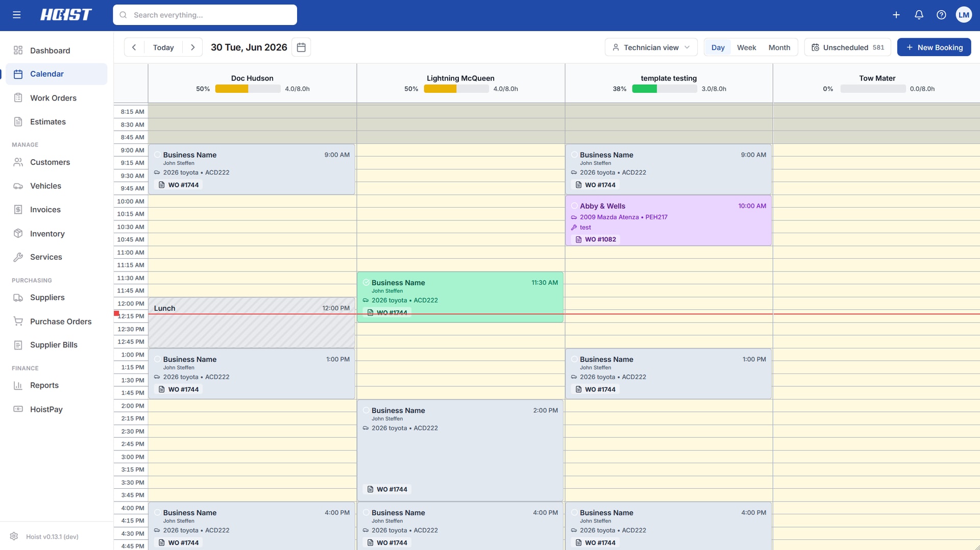Open WO #1082 work order link
980x550 pixels.
(595, 239)
